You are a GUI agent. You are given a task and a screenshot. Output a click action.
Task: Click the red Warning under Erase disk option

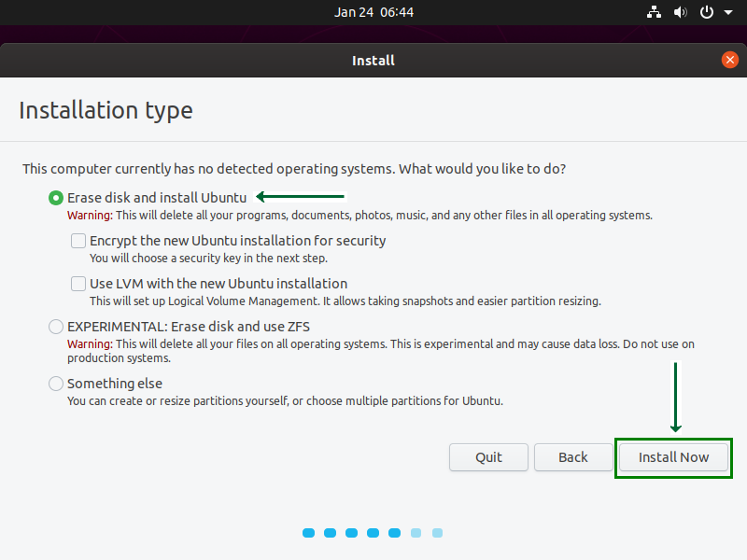(x=90, y=216)
